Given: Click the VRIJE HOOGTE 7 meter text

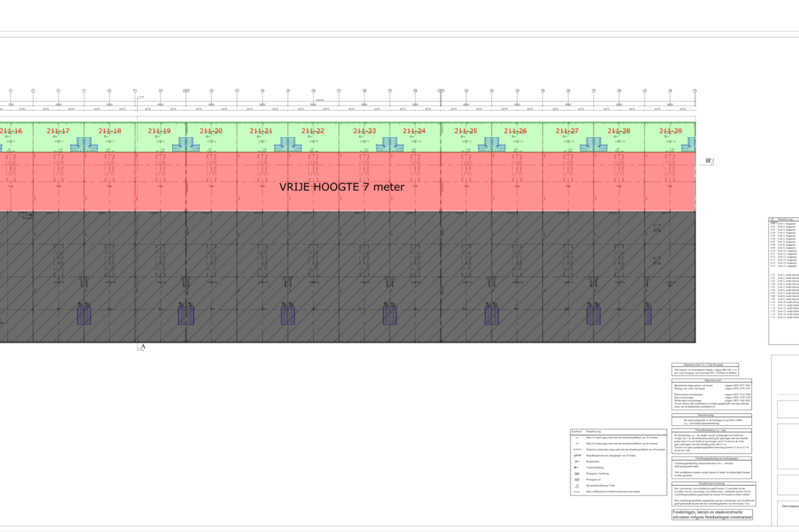Looking at the screenshot, I should (x=342, y=186).
